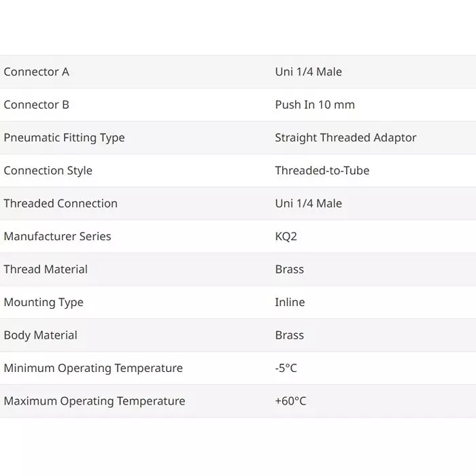476x476 pixels.
Task: Click the Thread Material label
Action: coord(46,269)
